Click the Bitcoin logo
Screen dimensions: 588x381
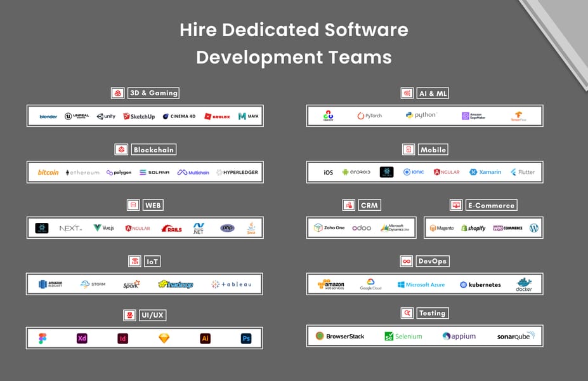click(x=48, y=172)
